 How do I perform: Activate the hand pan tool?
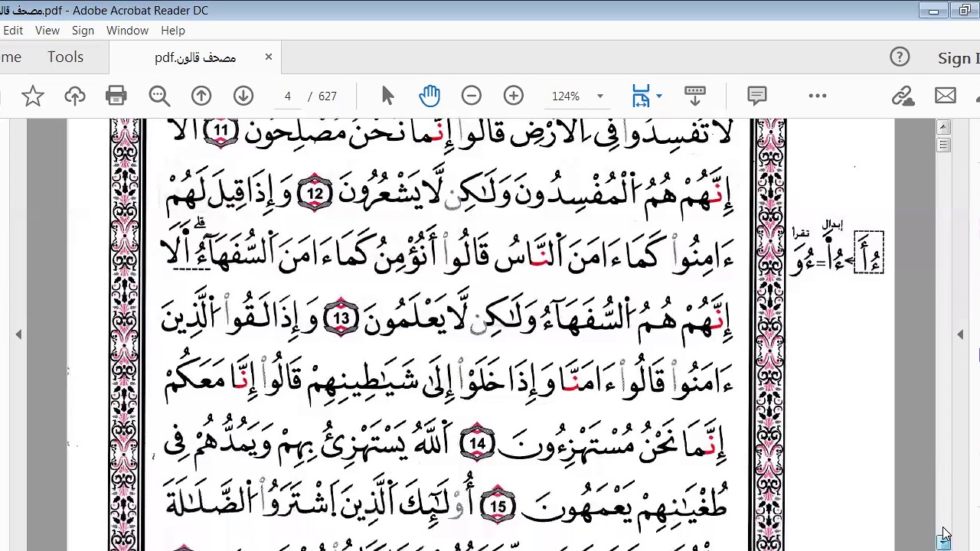click(430, 96)
